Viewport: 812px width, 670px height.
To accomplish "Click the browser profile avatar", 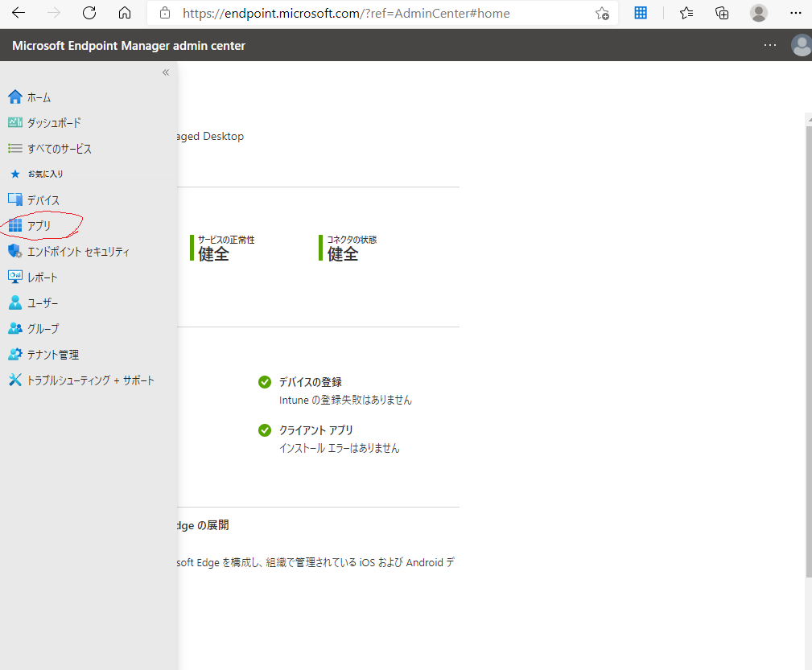I will 759,13.
